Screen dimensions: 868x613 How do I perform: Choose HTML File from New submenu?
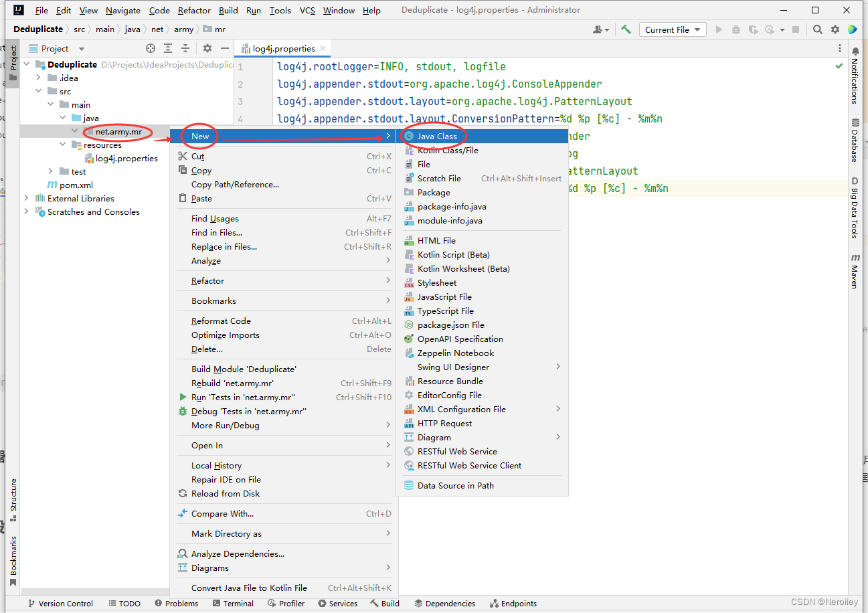482,240
